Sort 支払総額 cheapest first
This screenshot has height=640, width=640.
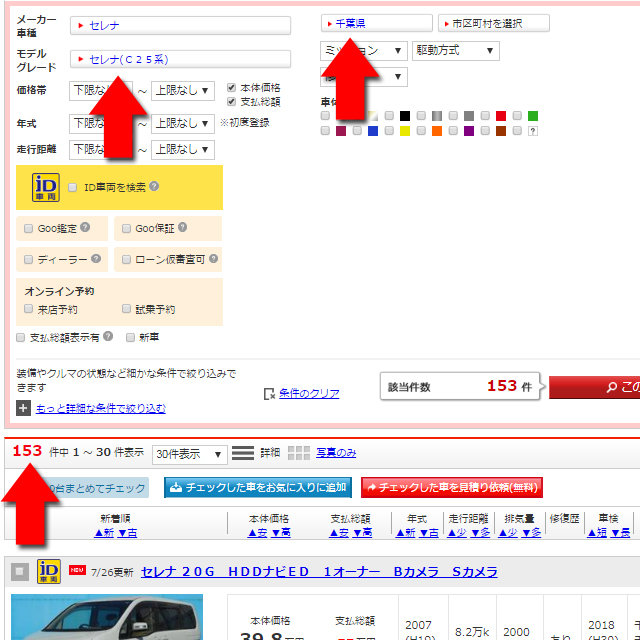339,532
